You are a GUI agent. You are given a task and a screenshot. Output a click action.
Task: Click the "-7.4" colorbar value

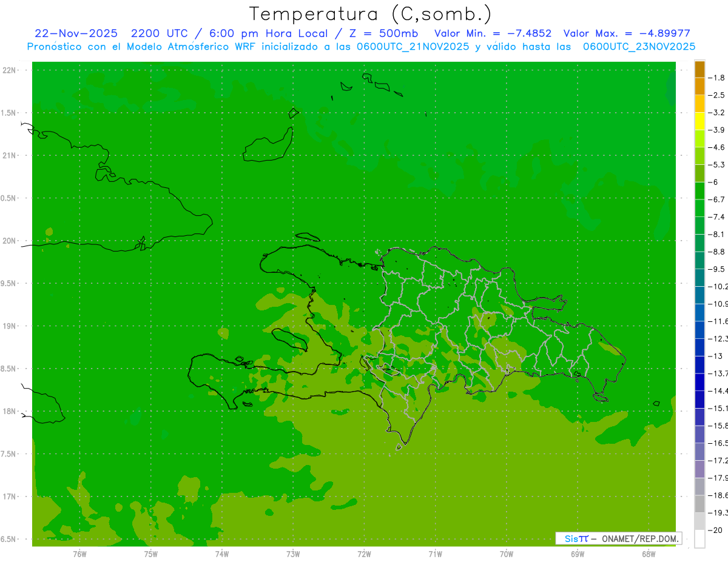716,217
